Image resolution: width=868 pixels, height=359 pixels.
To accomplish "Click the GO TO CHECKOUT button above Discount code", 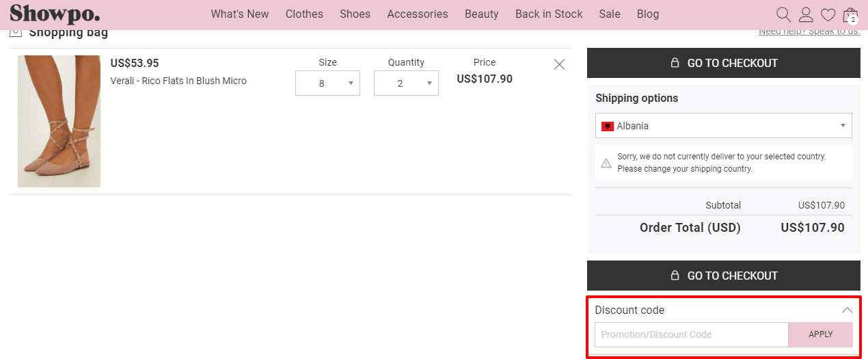I will click(x=724, y=276).
